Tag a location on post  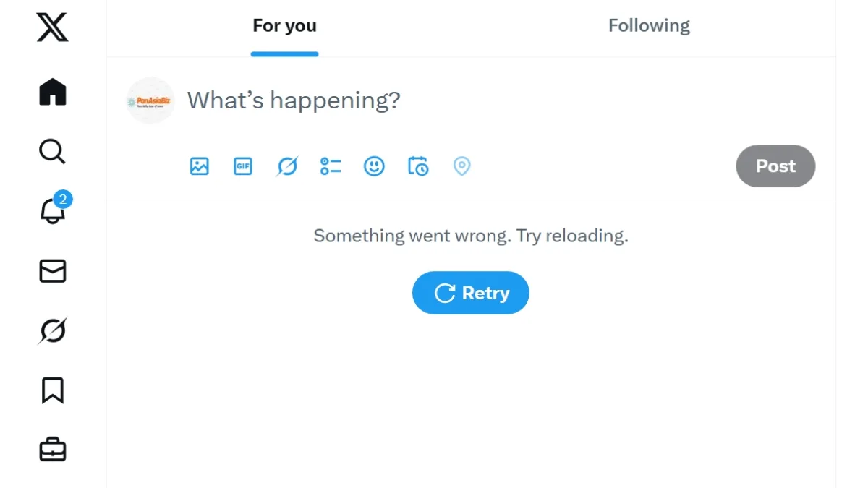coord(461,166)
